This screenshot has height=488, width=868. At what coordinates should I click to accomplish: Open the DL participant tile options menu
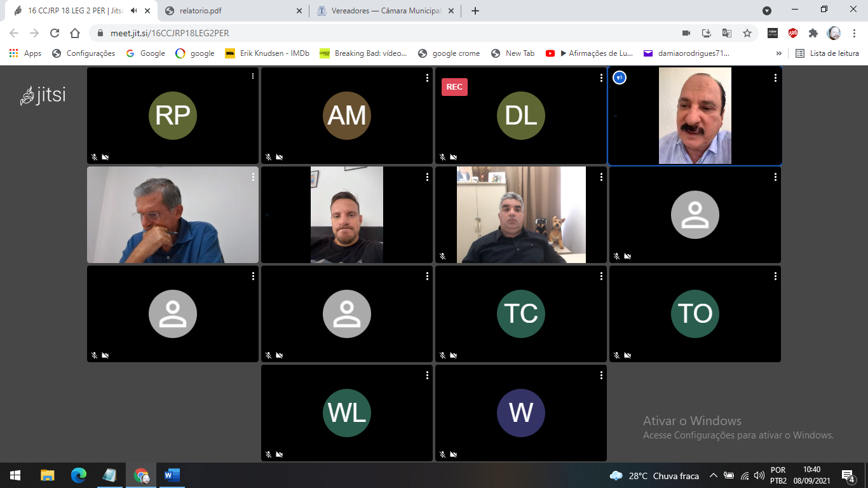coord(601,78)
